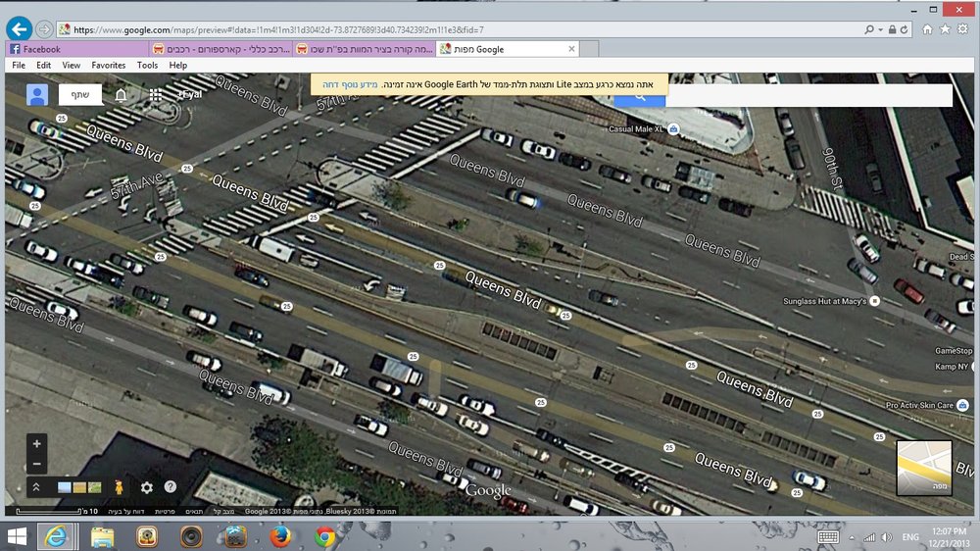This screenshot has height=551, width=980.
Task: Click the Casual Male XL store marker icon
Action: [x=673, y=128]
